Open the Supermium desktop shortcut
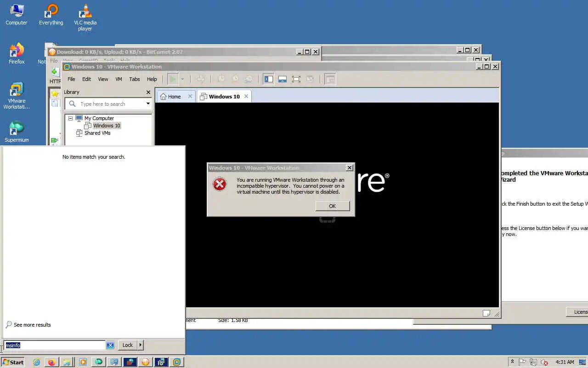This screenshot has height=368, width=588. coord(17,132)
